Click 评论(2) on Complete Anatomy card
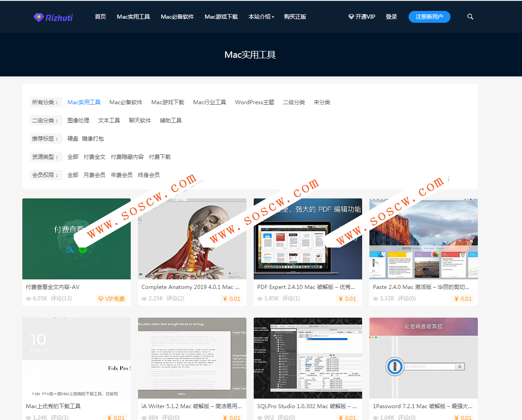Viewport: 522px width, 420px height. click(175, 299)
